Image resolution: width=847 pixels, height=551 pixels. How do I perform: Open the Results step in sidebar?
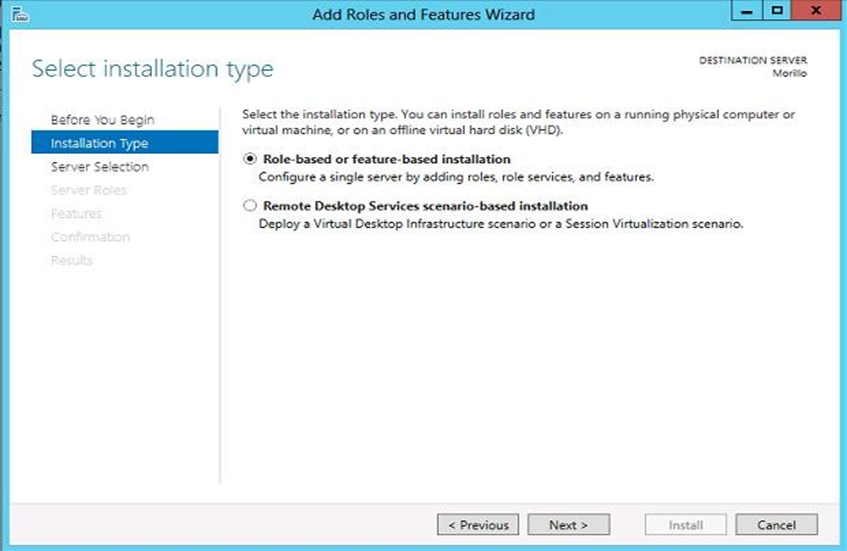coord(72,261)
